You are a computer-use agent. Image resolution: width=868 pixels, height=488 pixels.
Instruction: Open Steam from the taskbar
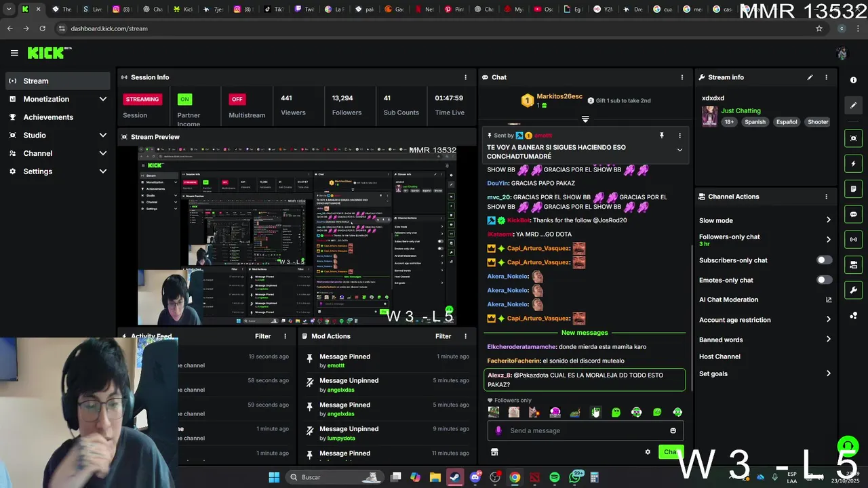pyautogui.click(x=455, y=477)
